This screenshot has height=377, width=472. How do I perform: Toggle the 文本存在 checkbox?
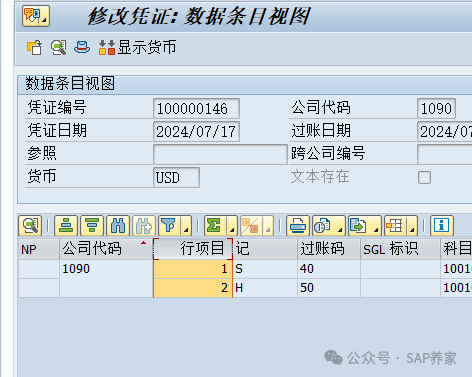pyautogui.click(x=424, y=177)
